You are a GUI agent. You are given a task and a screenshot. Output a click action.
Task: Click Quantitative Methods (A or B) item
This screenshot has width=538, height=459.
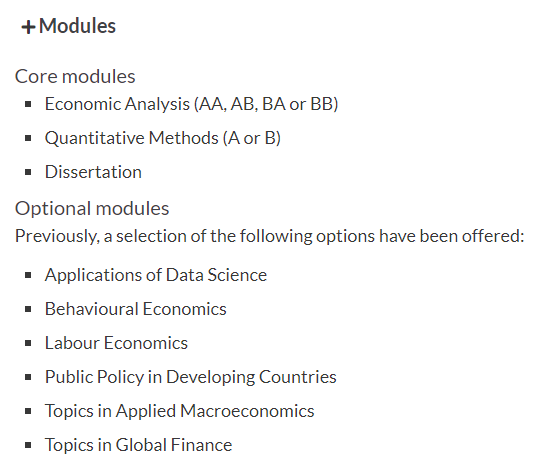pyautogui.click(x=163, y=138)
